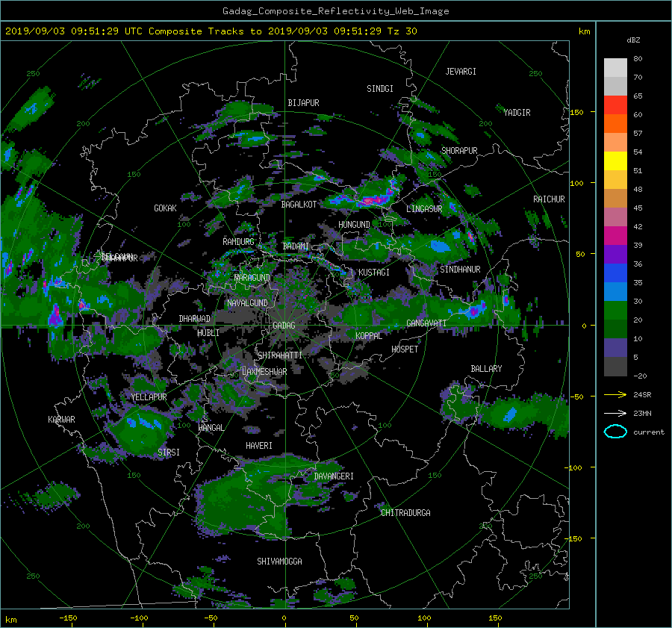Click the blue 35 dBZ legend swatch
Screen dimensions: 672x628
click(x=615, y=273)
